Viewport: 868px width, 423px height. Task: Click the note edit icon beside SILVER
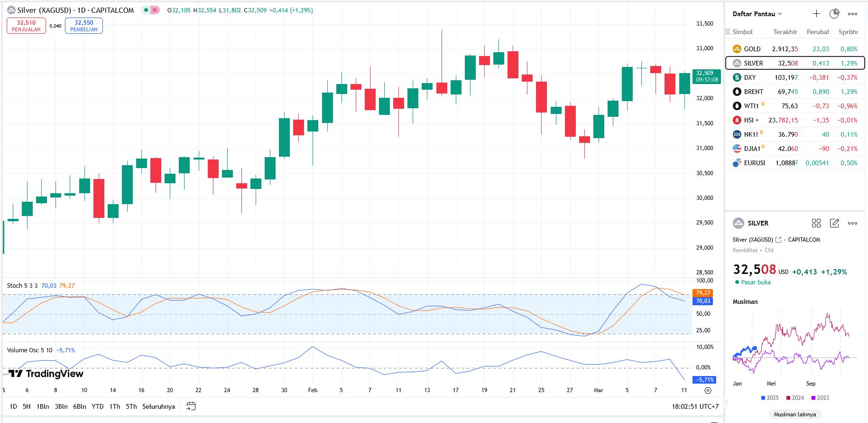pyautogui.click(x=834, y=223)
